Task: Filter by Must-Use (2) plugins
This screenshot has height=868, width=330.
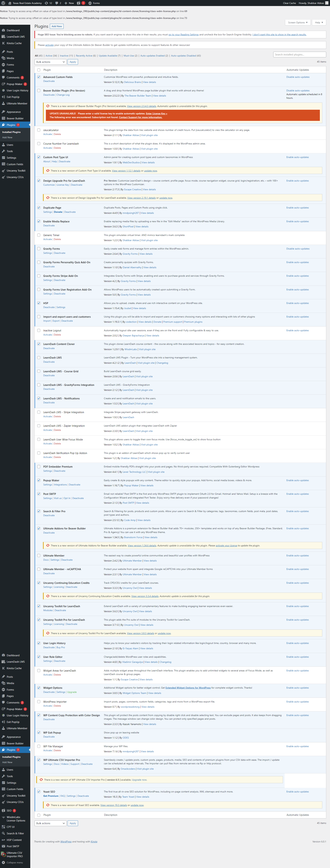Action: click(131, 56)
